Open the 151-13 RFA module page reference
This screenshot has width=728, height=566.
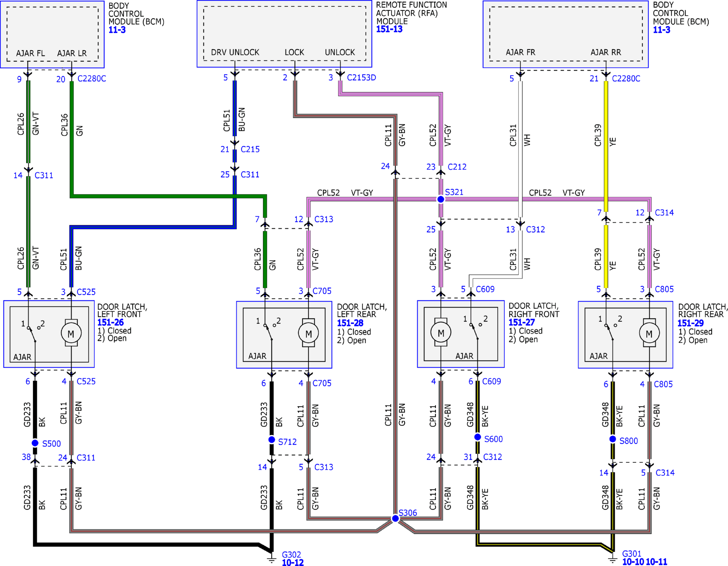[x=389, y=29]
